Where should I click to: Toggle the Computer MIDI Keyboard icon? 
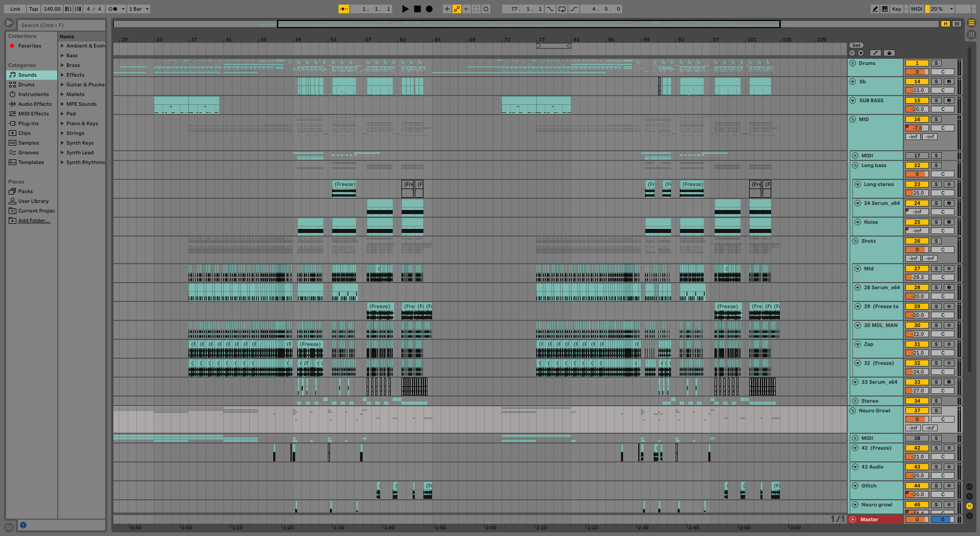[x=885, y=9]
